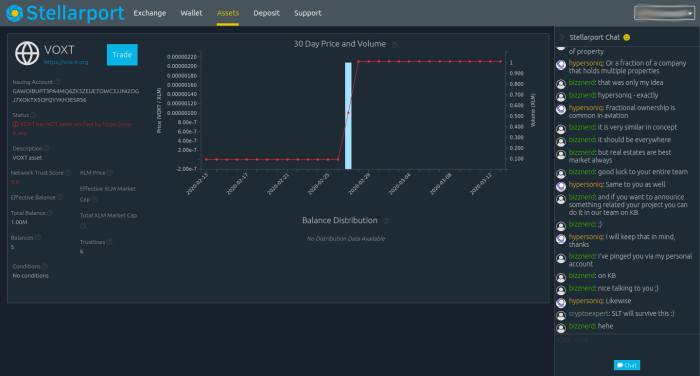Click the chart title '30 Day Price and Volume'
The image size is (700, 376).
(x=339, y=44)
